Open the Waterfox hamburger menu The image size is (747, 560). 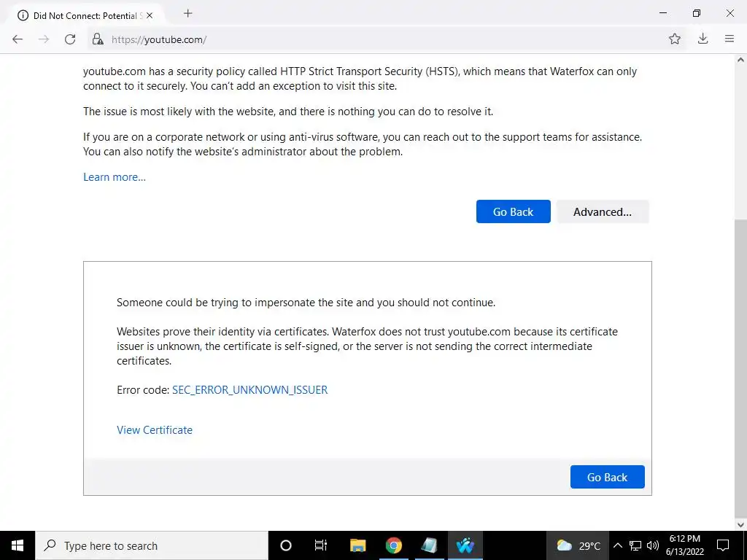729,39
